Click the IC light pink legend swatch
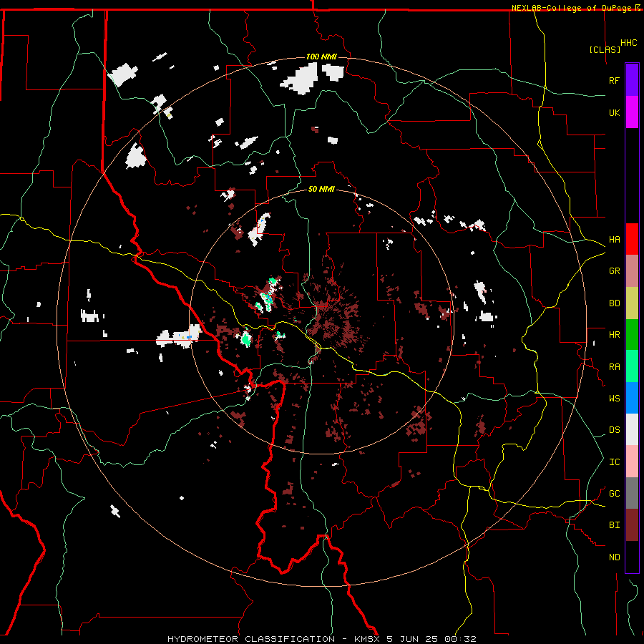The height and width of the screenshot is (644, 644). (x=632, y=462)
